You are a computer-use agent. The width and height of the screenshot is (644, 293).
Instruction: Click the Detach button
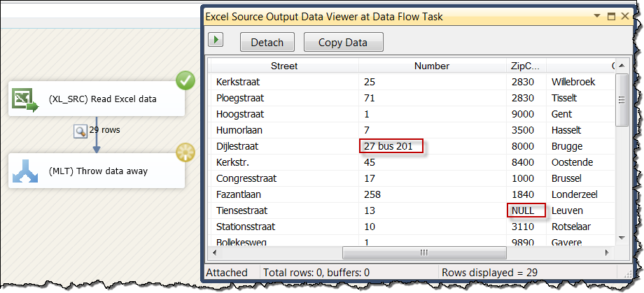267,42
